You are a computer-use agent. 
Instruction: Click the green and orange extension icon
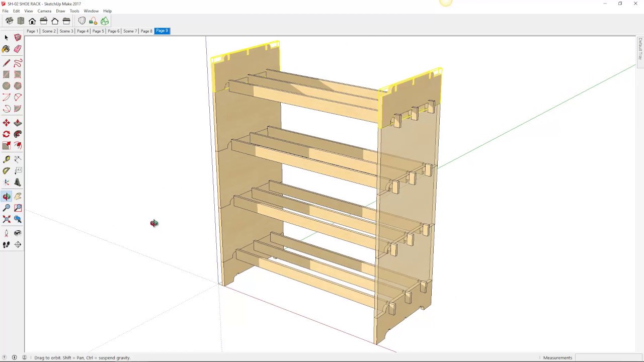coord(93,21)
